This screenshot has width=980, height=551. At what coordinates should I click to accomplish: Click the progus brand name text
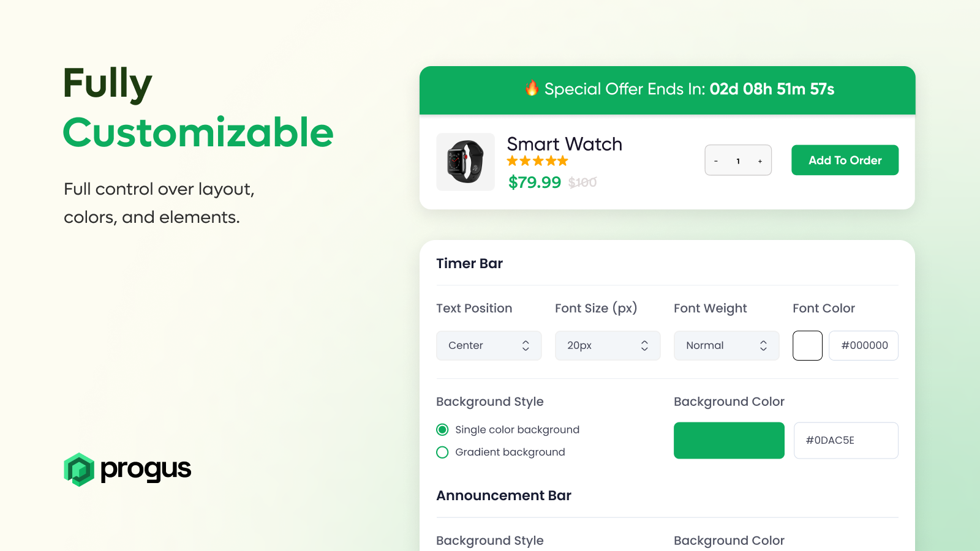coord(146,470)
